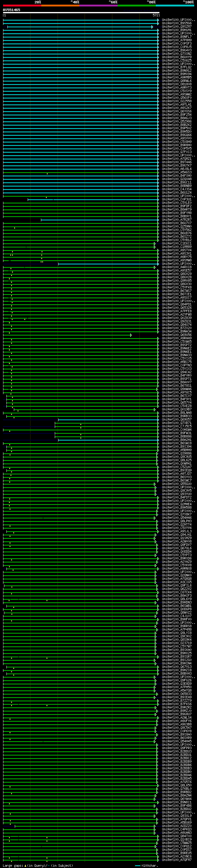Image resolution: width=197 pixels, height=868 pixels.
Task: Select hit label UniRef100_Q8GV29
Action: [x=177, y=274]
